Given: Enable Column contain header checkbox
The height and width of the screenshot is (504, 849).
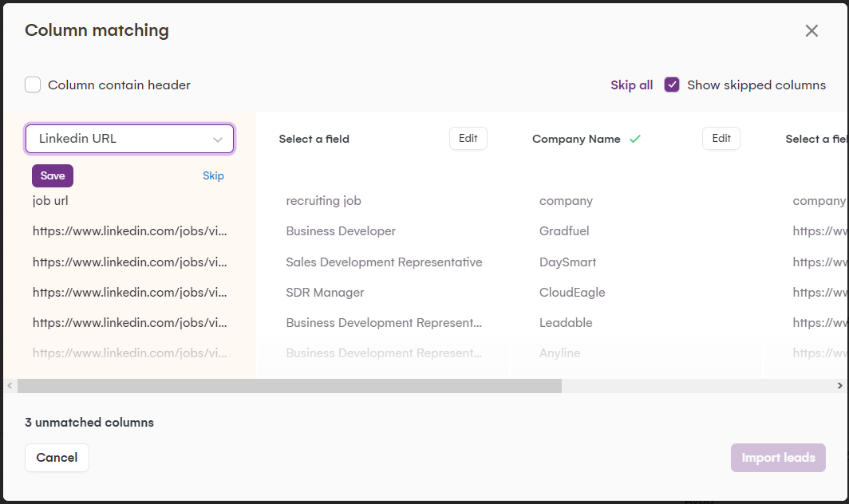Looking at the screenshot, I should [x=33, y=85].
